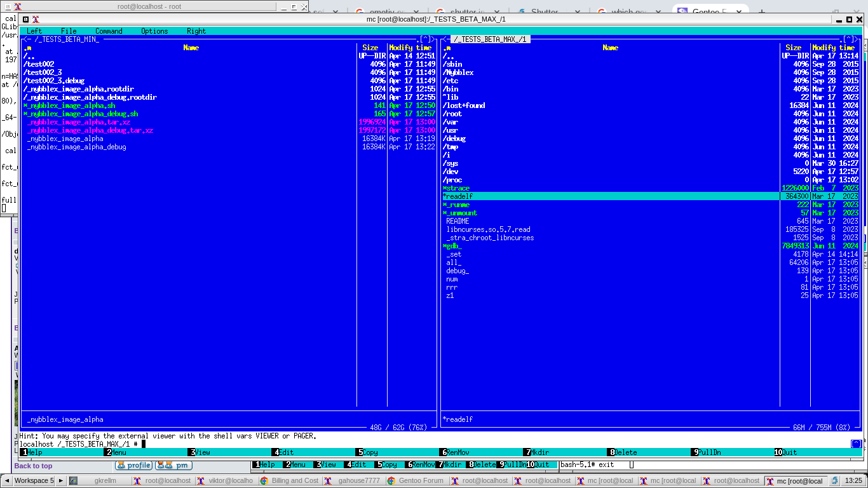Image resolution: width=868 pixels, height=488 pixels.
Task: Select the ~lib symlink row
Action: pos(651,97)
